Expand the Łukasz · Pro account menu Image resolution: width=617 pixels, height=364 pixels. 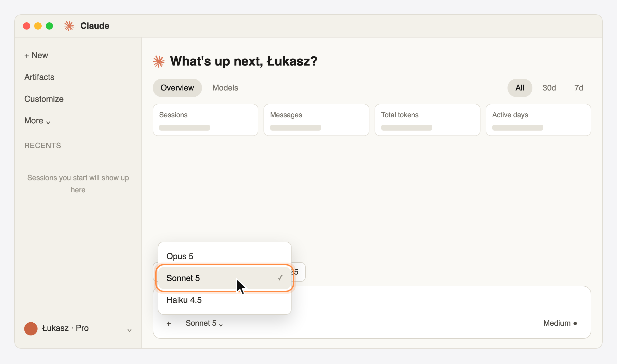click(78, 329)
